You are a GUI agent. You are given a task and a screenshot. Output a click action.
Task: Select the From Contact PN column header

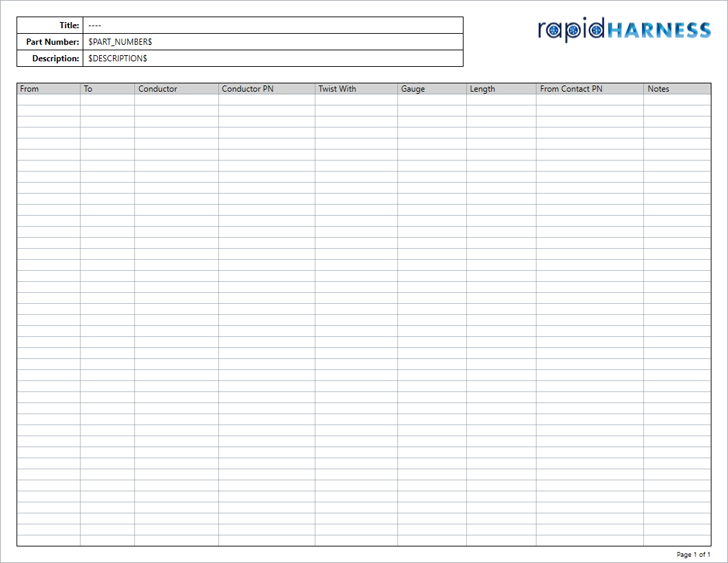click(590, 89)
